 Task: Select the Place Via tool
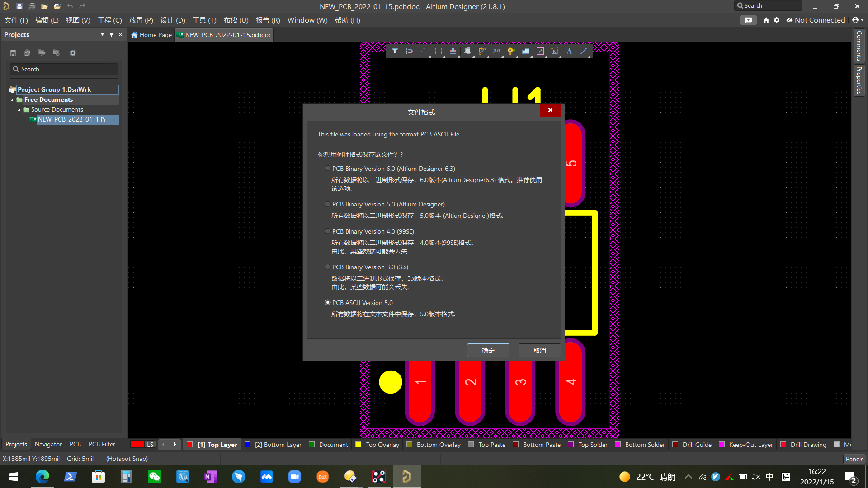pos(511,51)
